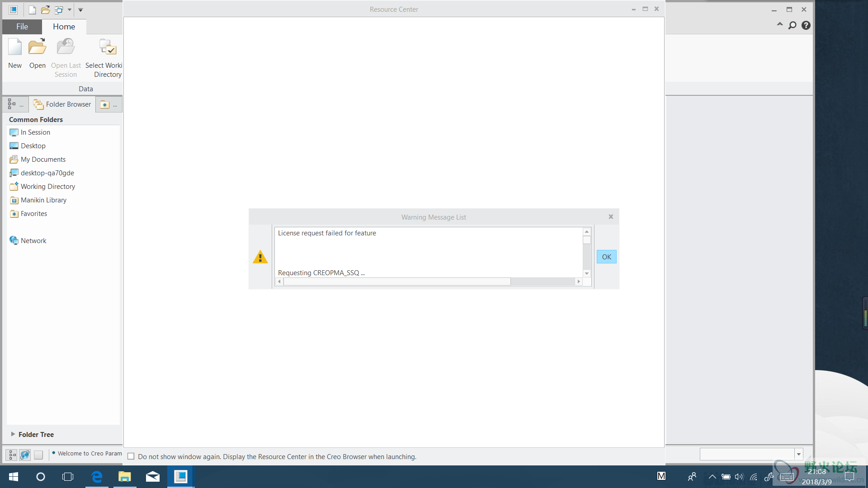The width and height of the screenshot is (868, 488).
Task: Switch to the Favorites navigator tab
Action: pos(108,104)
